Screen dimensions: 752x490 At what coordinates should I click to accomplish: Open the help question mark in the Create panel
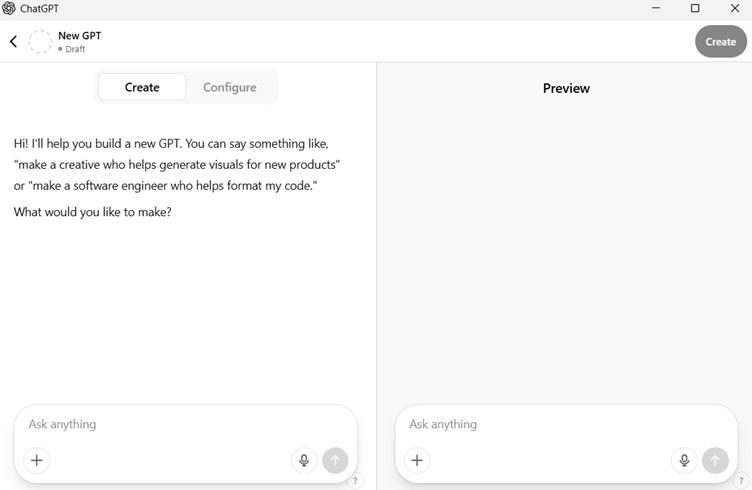(355, 481)
